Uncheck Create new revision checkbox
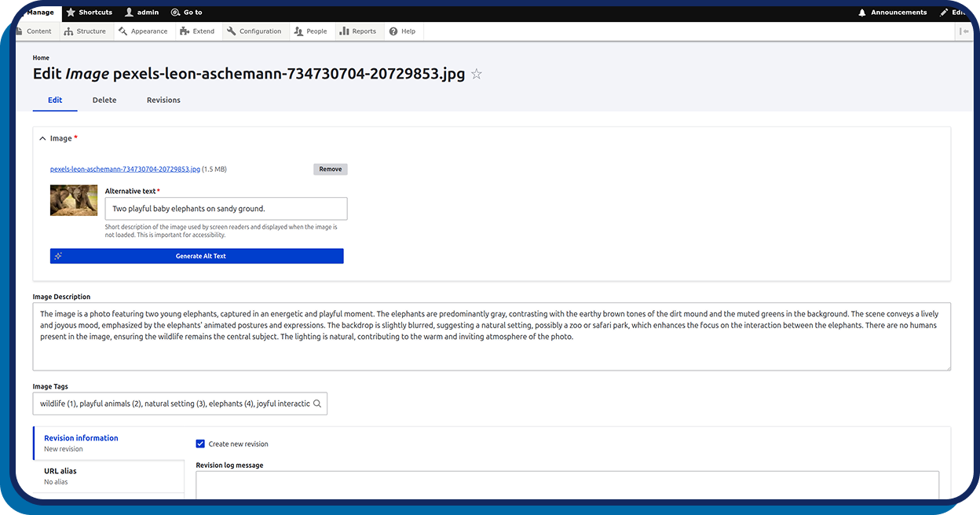The image size is (980, 515). pyautogui.click(x=200, y=444)
